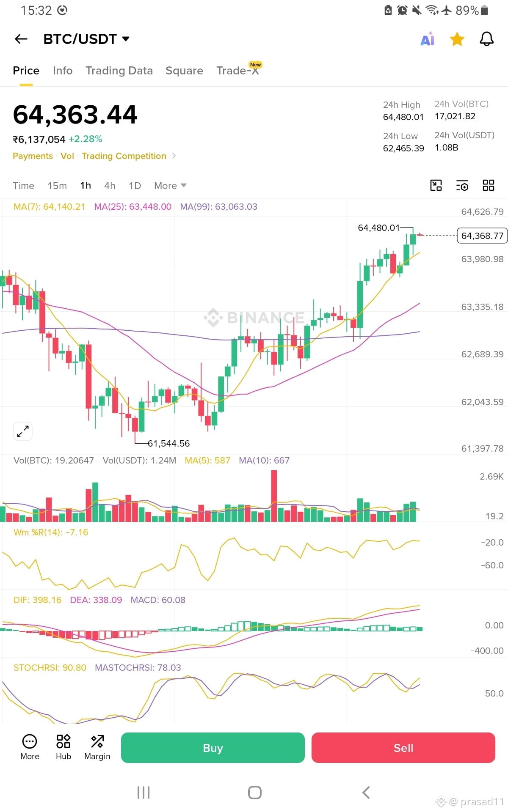Tap the MASTOCHRSI value label
Image resolution: width=508 pixels, height=812 pixels.
138,668
